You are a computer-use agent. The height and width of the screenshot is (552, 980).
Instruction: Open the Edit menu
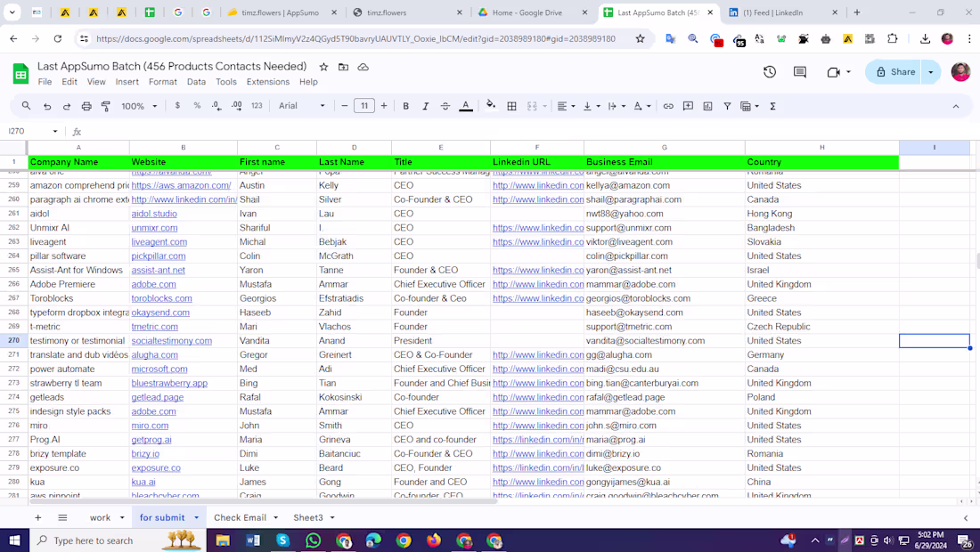[x=69, y=82]
